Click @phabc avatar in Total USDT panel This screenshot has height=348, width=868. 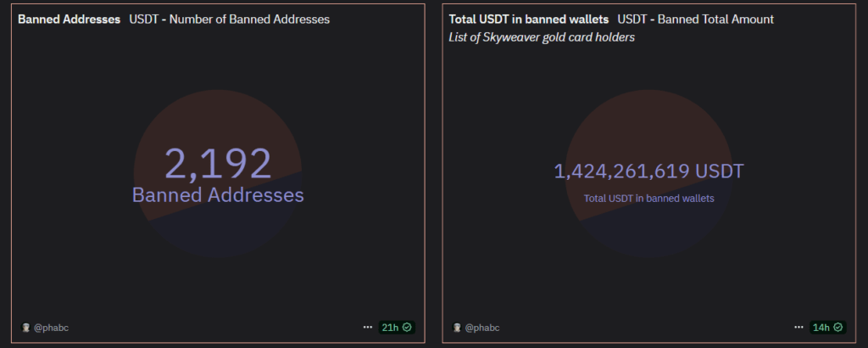coord(457,328)
